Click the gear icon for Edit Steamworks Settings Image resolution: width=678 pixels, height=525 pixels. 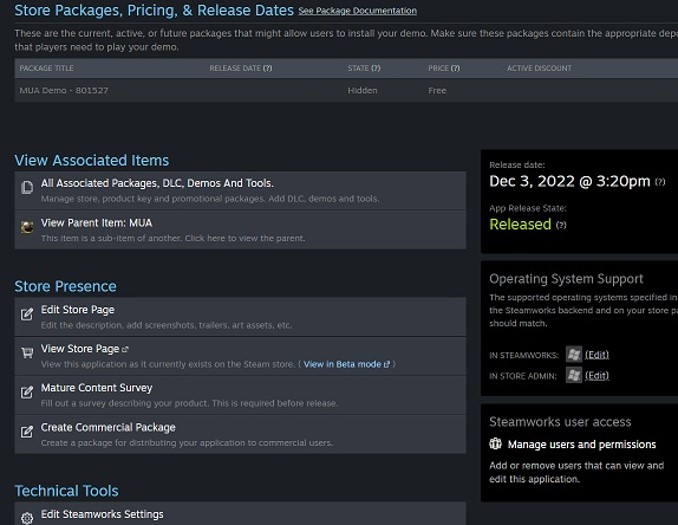coord(27,518)
